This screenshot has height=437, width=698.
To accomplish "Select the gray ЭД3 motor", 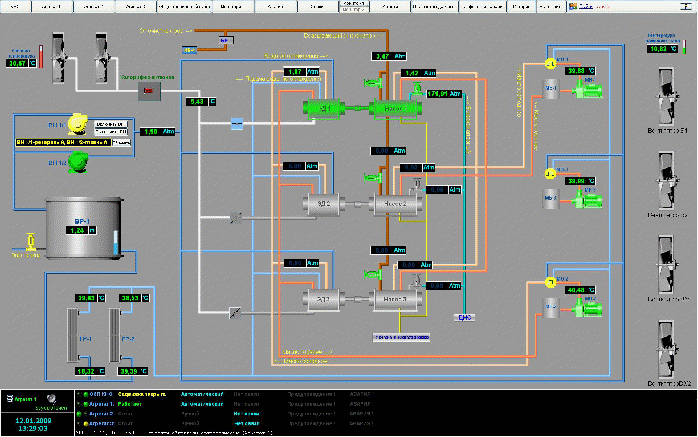I will [323, 299].
